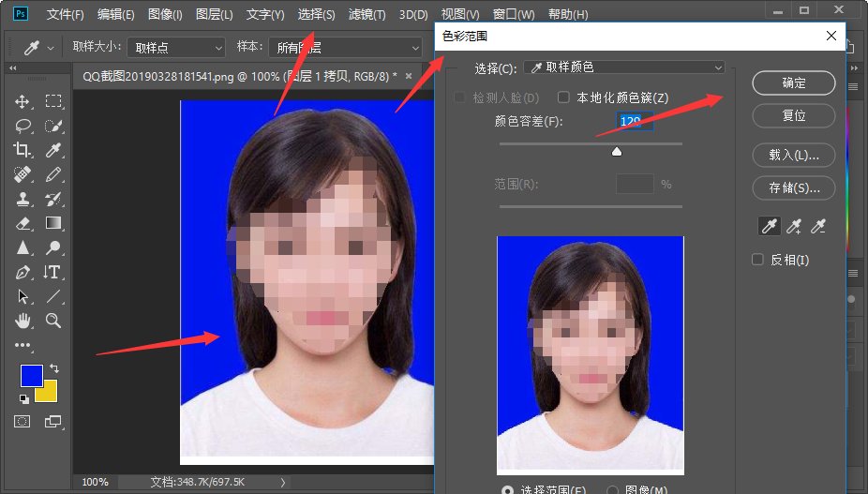This screenshot has width=868, height=494.
Task: Open the 取样大小 取样点 dropdown
Action: coord(176,48)
